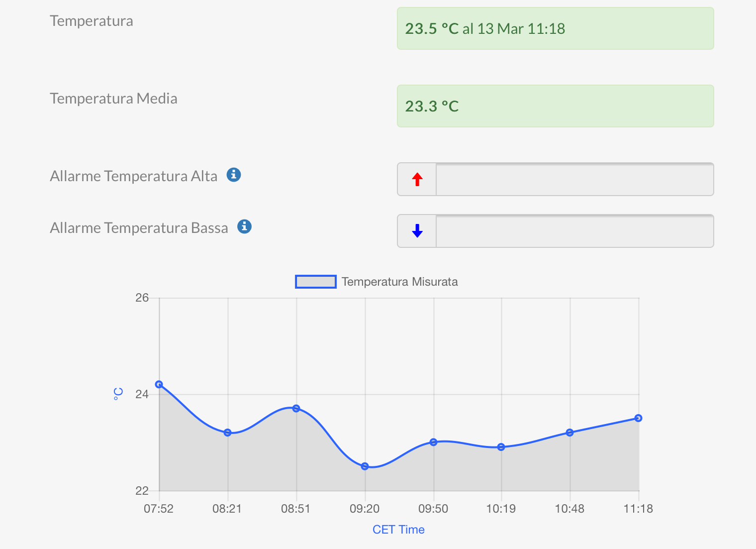
Task: Select the 11:18 final data point
Action: pyautogui.click(x=639, y=418)
